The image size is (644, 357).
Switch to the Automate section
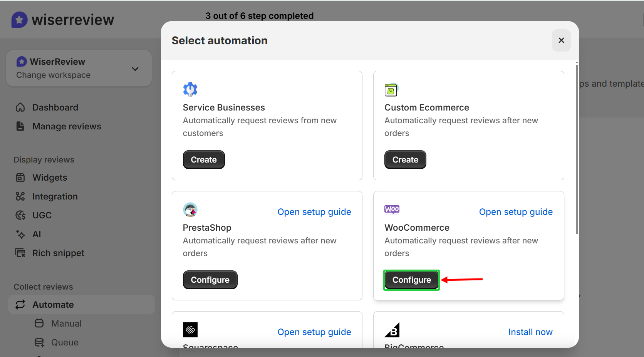(x=53, y=304)
